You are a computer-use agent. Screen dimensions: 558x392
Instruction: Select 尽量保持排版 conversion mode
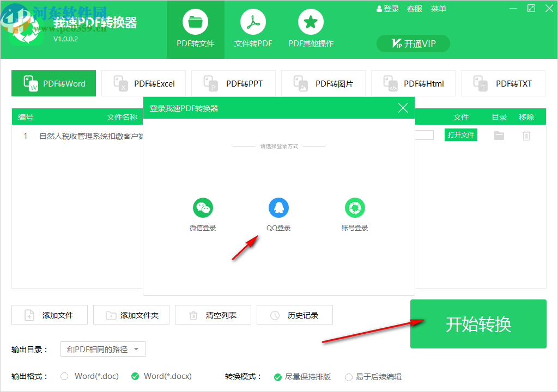(277, 376)
